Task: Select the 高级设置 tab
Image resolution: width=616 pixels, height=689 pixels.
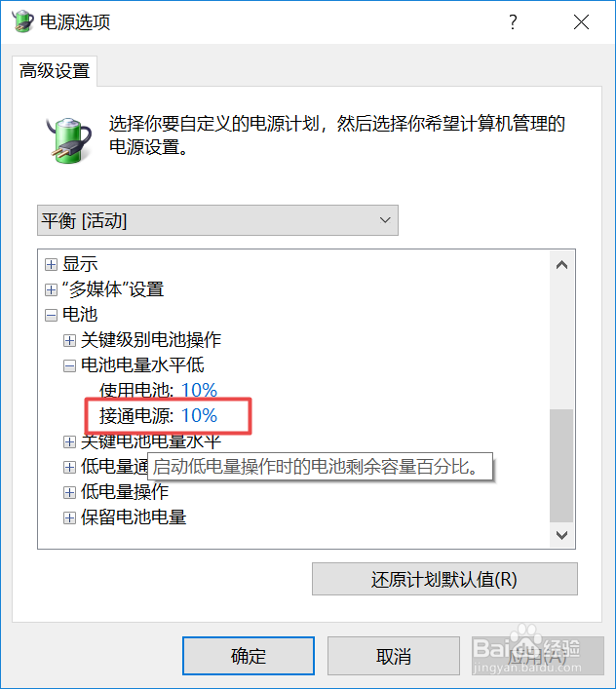Action: pyautogui.click(x=55, y=71)
